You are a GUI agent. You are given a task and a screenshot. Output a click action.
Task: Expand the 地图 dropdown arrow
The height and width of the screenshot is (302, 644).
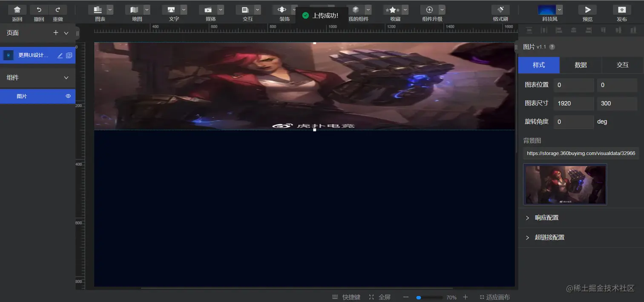tap(147, 10)
